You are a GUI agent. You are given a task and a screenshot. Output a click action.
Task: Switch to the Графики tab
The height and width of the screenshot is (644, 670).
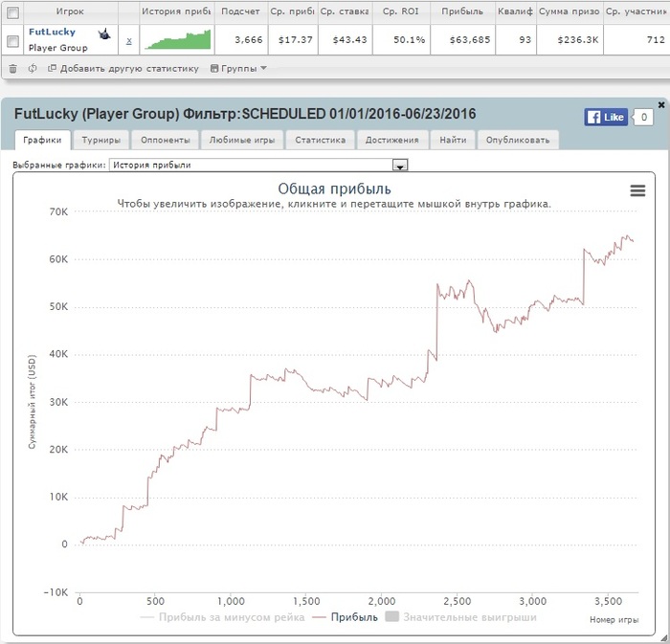[42, 140]
